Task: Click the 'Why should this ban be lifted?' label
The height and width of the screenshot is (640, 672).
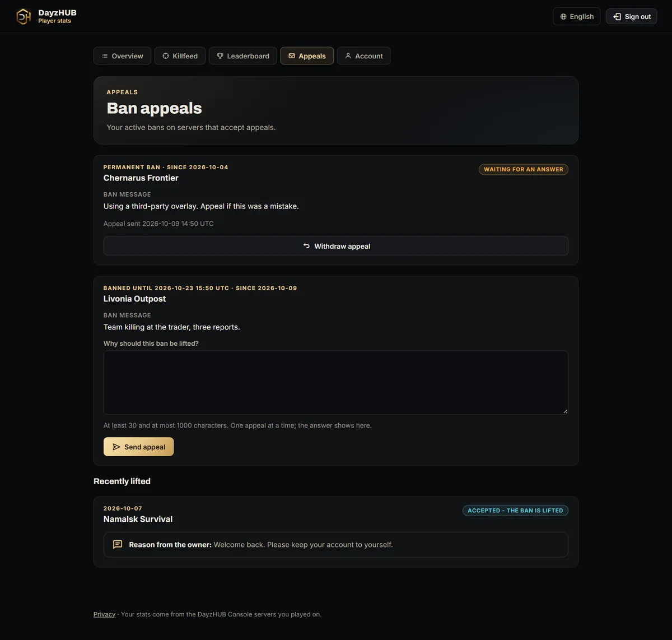Action: tap(151, 344)
